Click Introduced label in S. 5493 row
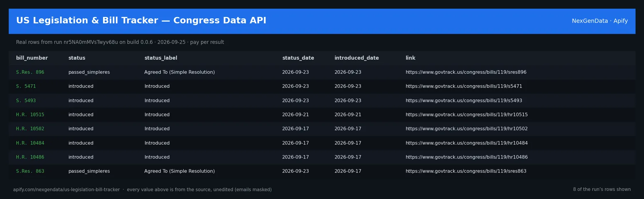Viewport: 644px width, 199px height. pyautogui.click(x=157, y=101)
